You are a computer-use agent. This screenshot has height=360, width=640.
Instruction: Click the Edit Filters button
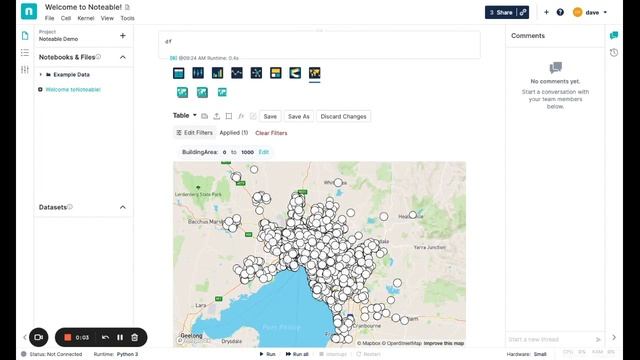point(194,133)
